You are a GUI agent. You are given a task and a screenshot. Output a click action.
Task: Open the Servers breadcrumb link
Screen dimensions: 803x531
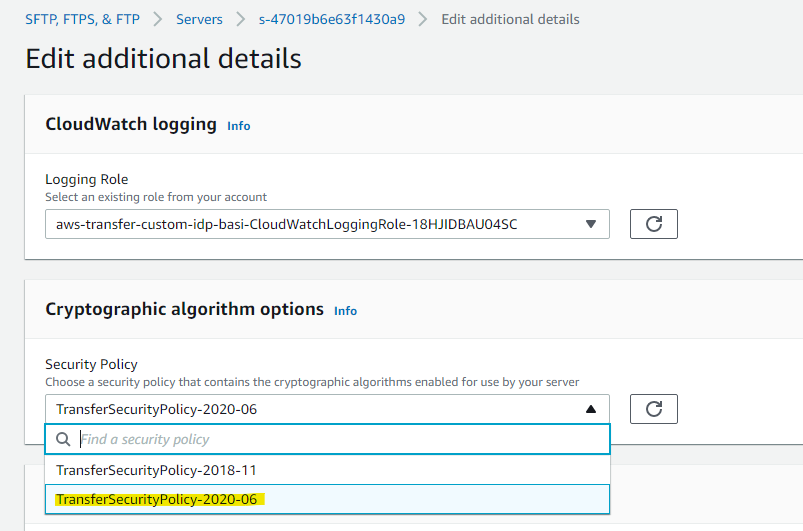(x=199, y=19)
